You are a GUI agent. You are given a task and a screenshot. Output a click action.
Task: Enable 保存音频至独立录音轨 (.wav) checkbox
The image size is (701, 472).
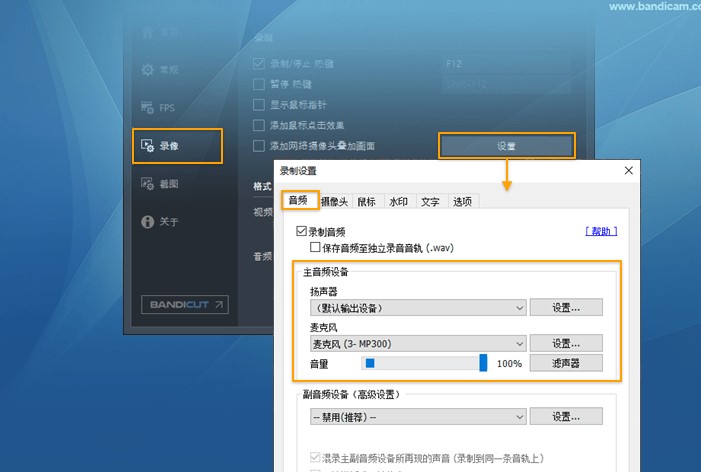point(315,247)
